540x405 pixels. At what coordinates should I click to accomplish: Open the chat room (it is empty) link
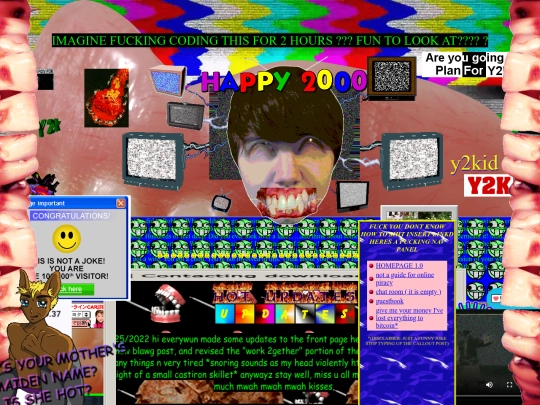tap(408, 292)
